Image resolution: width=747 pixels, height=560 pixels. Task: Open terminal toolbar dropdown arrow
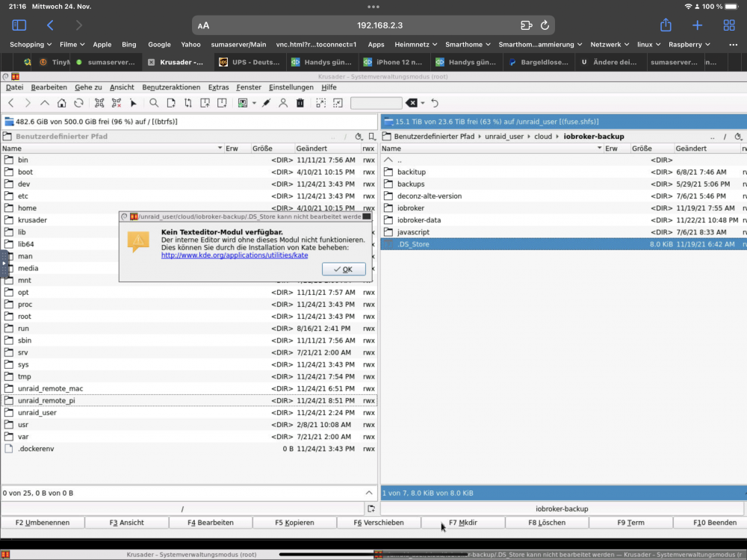(x=254, y=103)
